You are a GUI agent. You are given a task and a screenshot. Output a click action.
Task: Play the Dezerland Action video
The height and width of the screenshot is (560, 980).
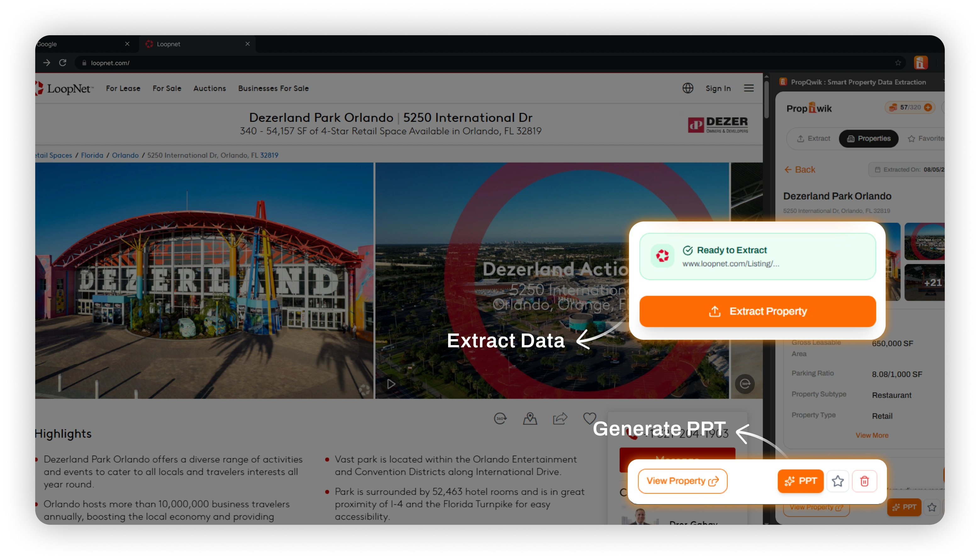point(391,384)
